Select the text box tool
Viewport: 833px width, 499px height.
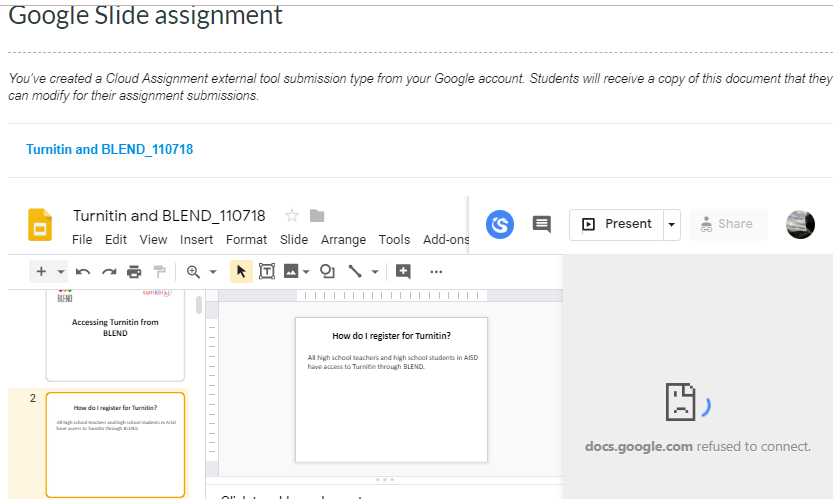(267, 271)
